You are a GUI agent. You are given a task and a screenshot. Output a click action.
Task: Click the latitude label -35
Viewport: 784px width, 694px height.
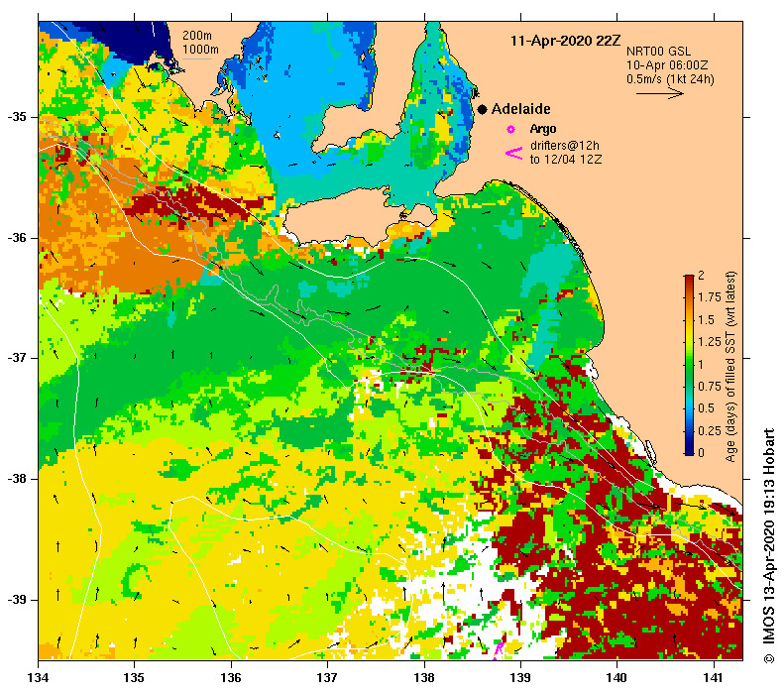tap(17, 117)
